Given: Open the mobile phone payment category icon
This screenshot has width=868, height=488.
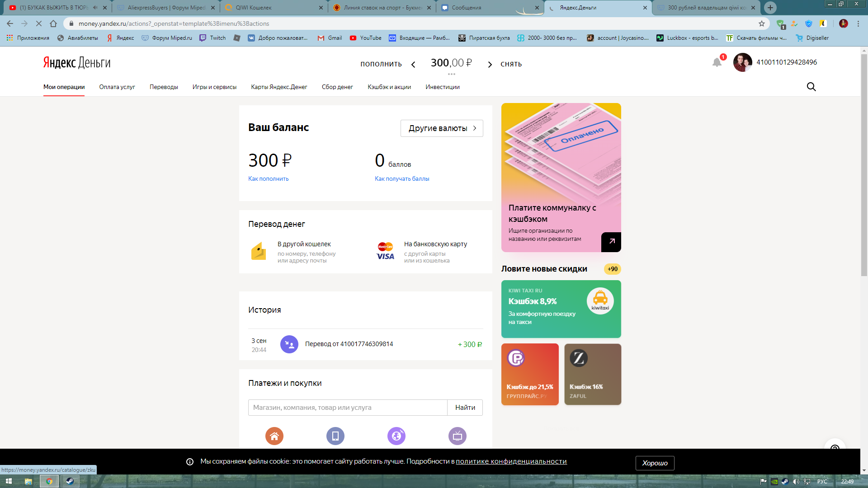Looking at the screenshot, I should [x=335, y=436].
